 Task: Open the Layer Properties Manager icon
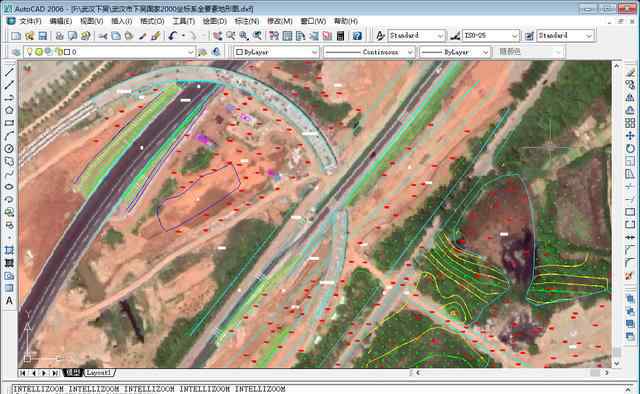click(x=16, y=52)
